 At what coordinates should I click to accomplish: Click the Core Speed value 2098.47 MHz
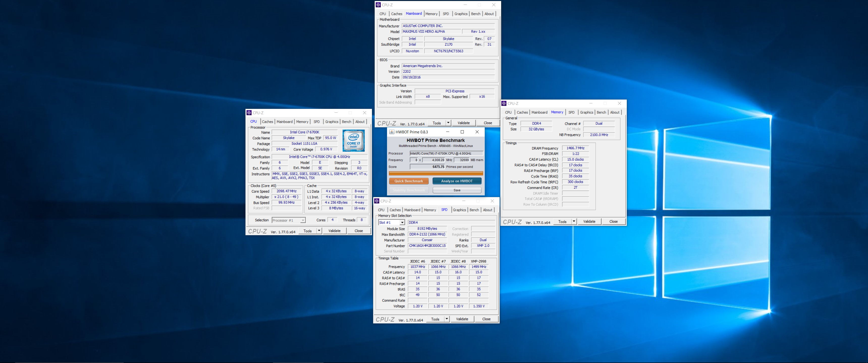click(286, 191)
